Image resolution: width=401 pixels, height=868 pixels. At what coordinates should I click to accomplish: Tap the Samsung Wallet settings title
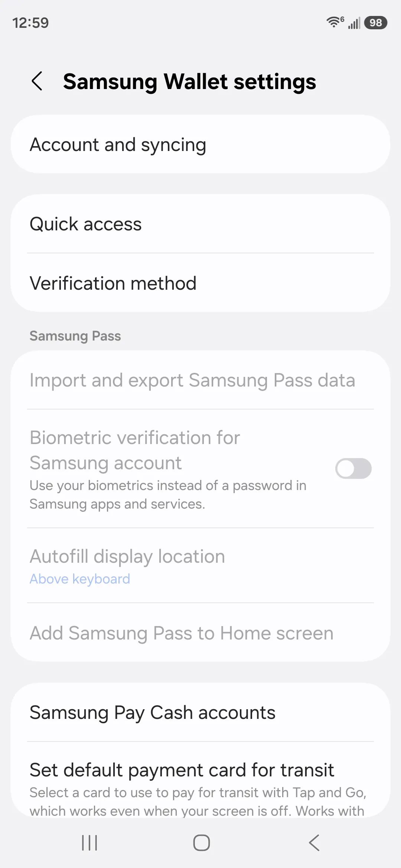pyautogui.click(x=189, y=82)
